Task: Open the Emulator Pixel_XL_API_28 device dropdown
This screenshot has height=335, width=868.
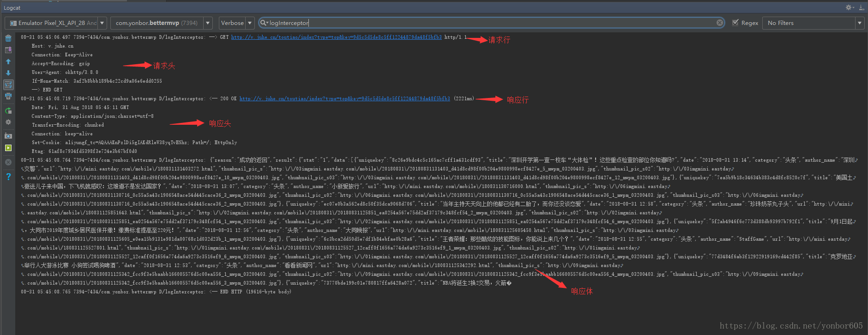Action: [56, 23]
